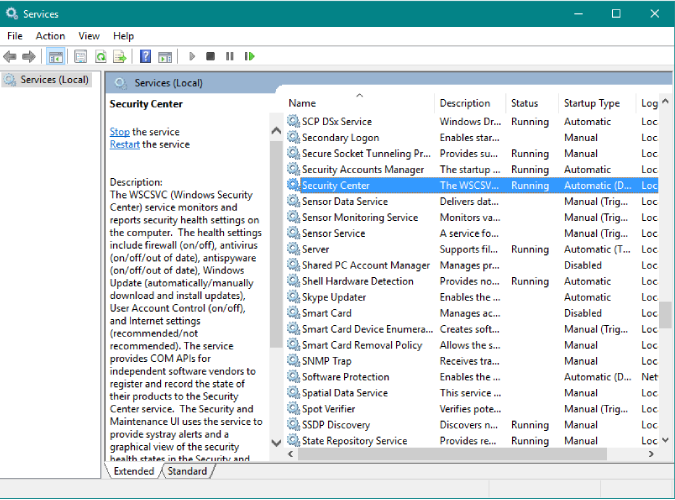Image resolution: width=675 pixels, height=500 pixels.
Task: Click the service list scroll-up arrow
Action: pos(666,101)
